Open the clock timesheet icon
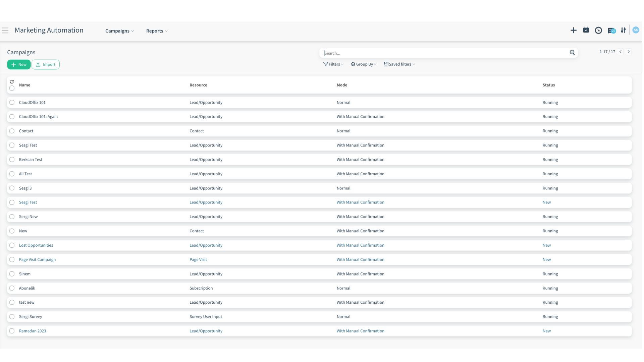The width and height of the screenshot is (644, 362). (x=598, y=31)
